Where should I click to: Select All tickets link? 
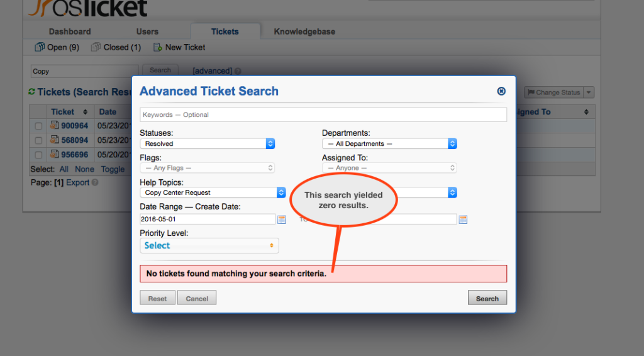tap(64, 169)
